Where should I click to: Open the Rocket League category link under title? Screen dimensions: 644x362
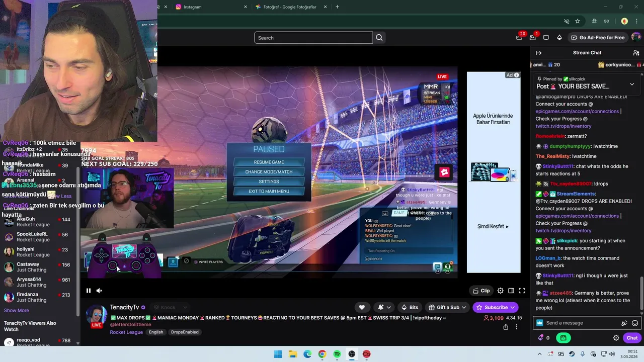[x=126, y=332]
